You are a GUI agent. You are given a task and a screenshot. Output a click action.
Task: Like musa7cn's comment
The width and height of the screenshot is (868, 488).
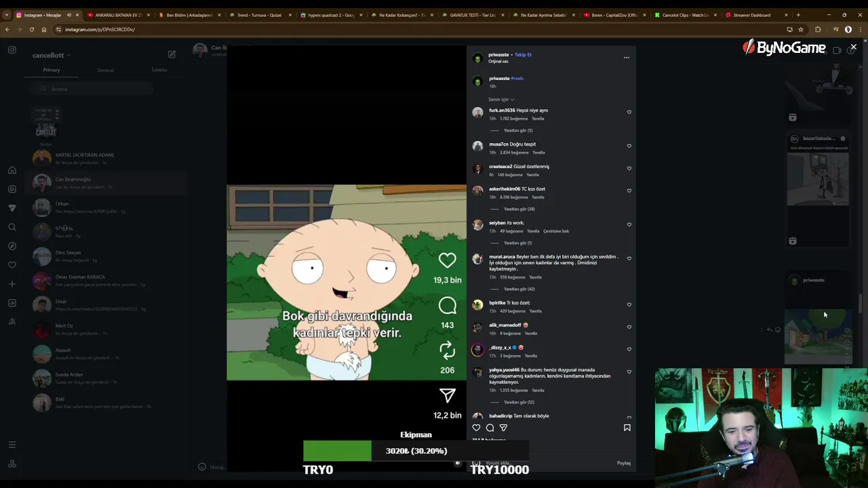pos(629,146)
